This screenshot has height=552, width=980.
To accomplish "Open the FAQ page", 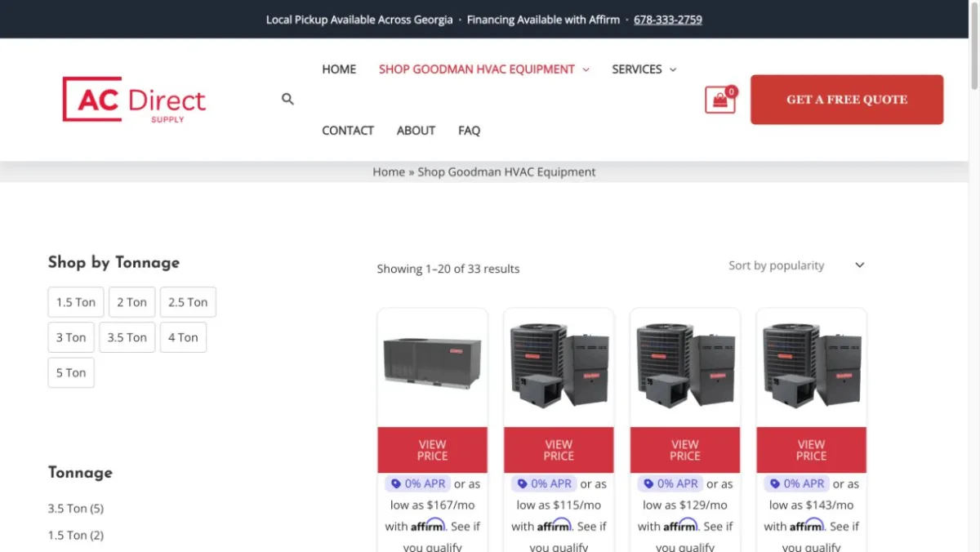I will point(470,131).
